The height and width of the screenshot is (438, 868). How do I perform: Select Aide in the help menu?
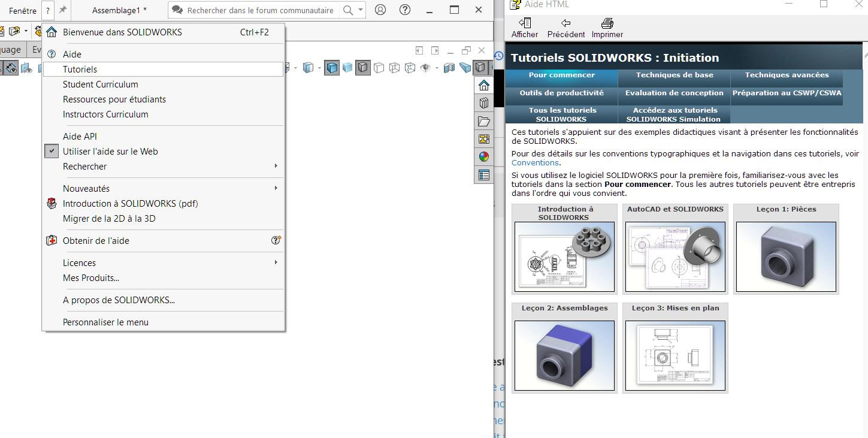click(x=164, y=54)
